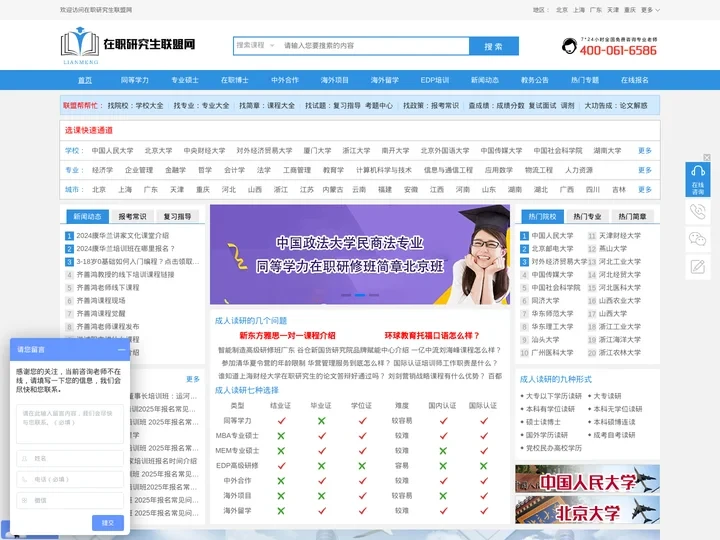Click MBA专业硕士 row label in table
The image size is (720, 540).
click(237, 435)
